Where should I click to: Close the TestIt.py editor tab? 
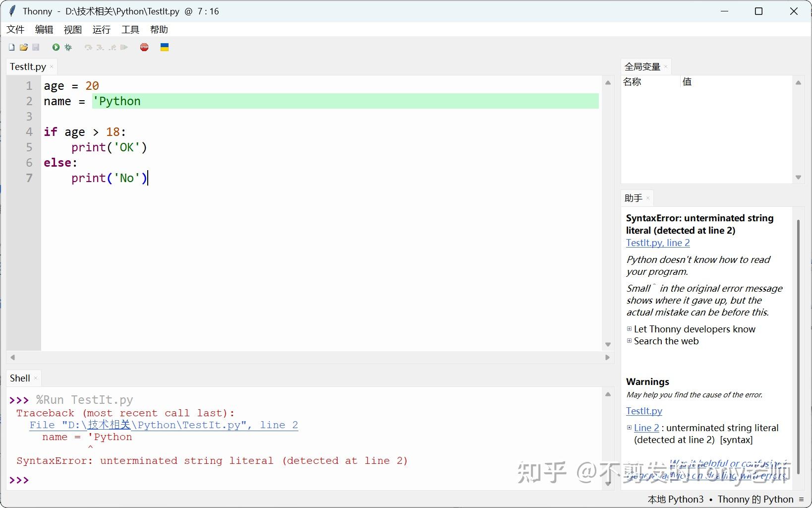point(52,66)
